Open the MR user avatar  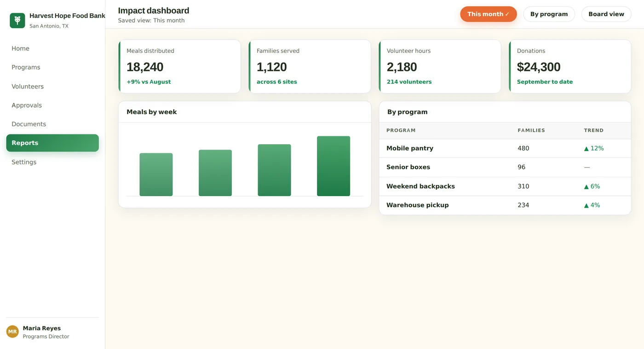coord(12,332)
